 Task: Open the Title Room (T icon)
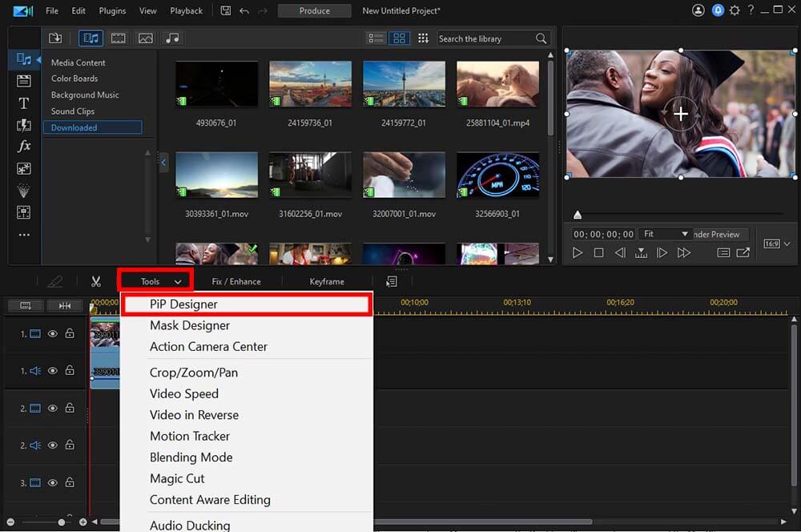[x=23, y=103]
